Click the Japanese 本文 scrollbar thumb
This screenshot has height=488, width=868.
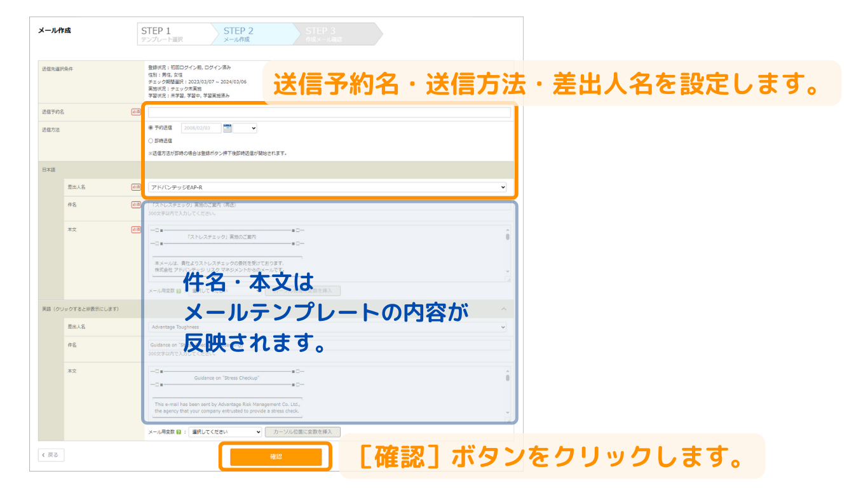click(508, 237)
